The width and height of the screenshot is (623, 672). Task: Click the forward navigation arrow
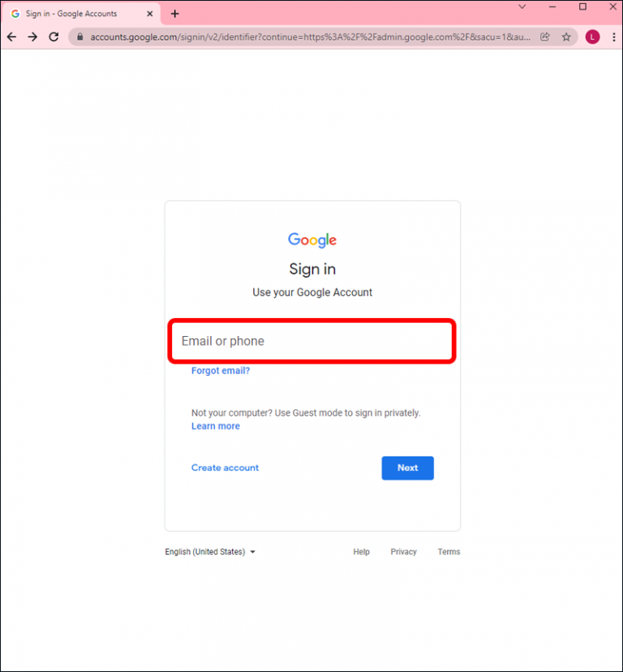pyautogui.click(x=32, y=37)
